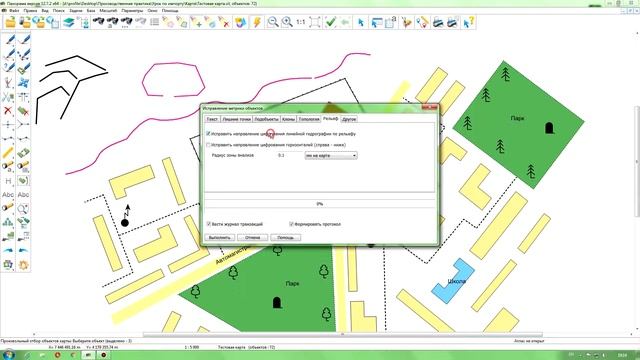
Task: Open the 'мм на карте' units dropdown
Action: [331, 156]
